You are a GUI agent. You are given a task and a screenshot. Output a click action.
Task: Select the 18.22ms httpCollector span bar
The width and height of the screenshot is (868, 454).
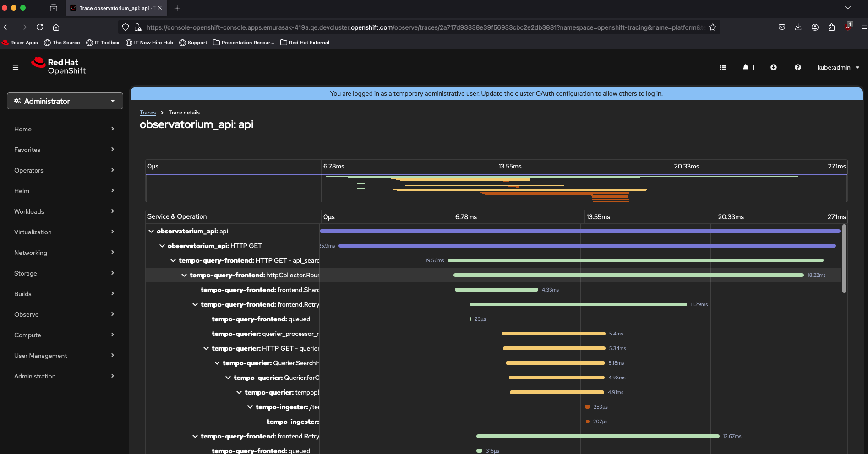pos(628,275)
